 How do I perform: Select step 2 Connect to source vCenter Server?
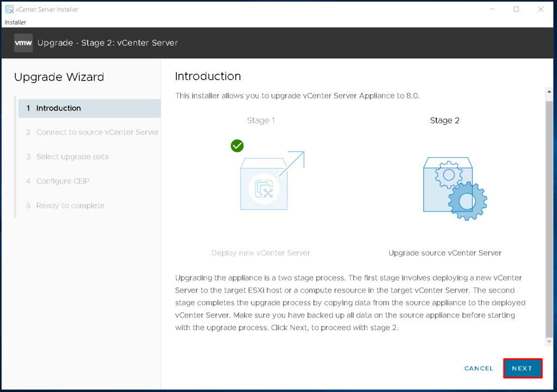97,132
